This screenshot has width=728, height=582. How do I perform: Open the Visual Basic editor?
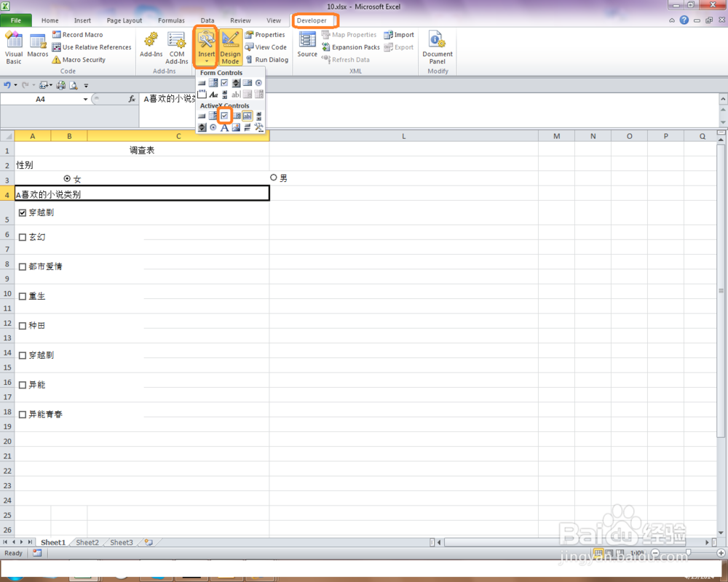pos(13,47)
